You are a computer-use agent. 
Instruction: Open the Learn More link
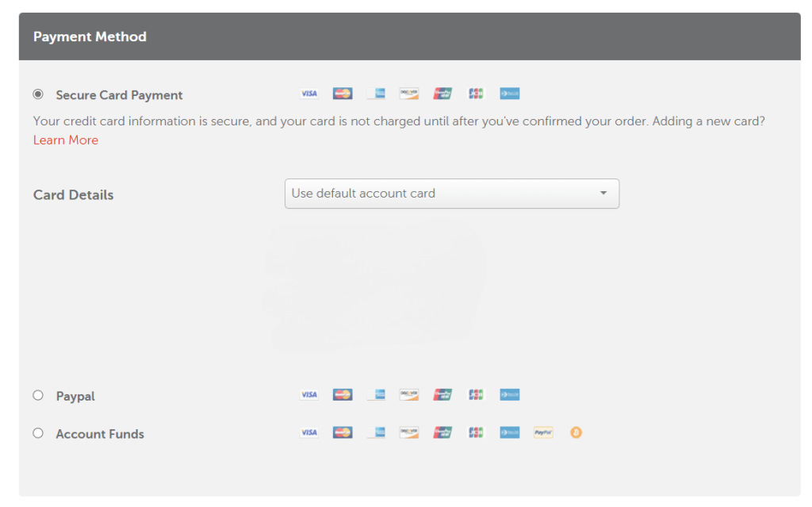pyautogui.click(x=66, y=140)
